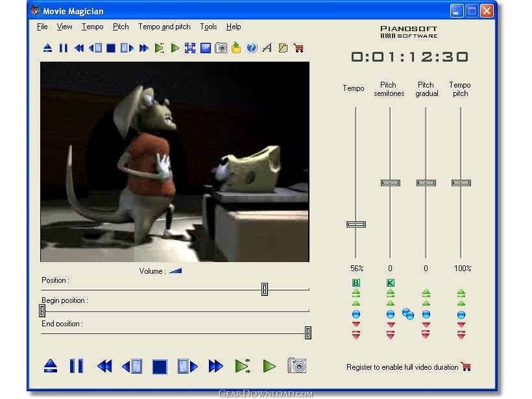Click the yellow export icon in toolbar

236,47
